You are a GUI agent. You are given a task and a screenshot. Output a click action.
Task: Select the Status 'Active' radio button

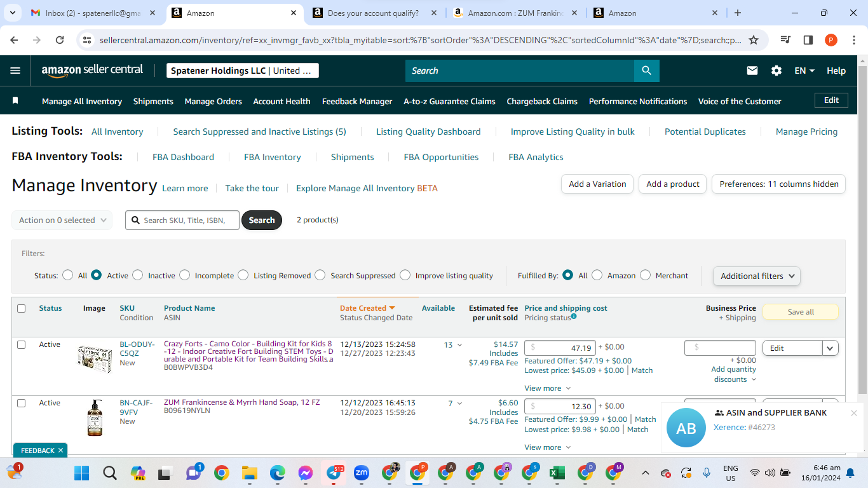click(96, 275)
